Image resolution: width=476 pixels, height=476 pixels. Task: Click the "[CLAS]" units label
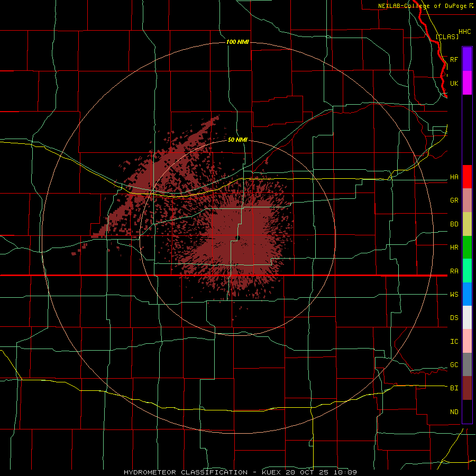[447, 36]
